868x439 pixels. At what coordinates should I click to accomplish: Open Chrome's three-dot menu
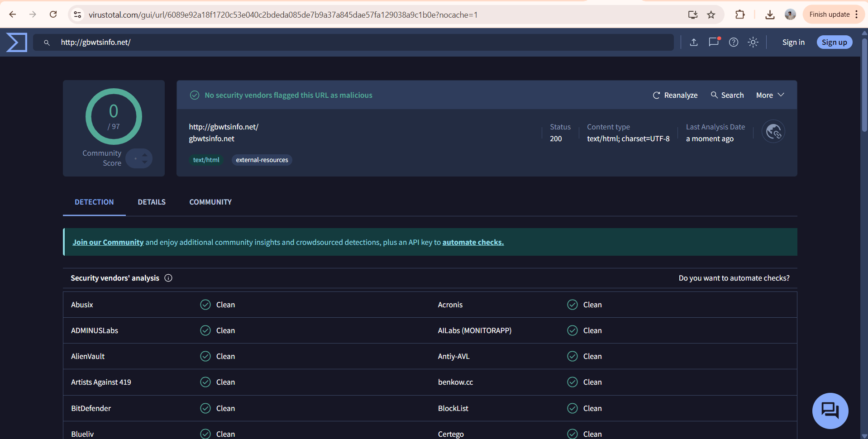(857, 14)
